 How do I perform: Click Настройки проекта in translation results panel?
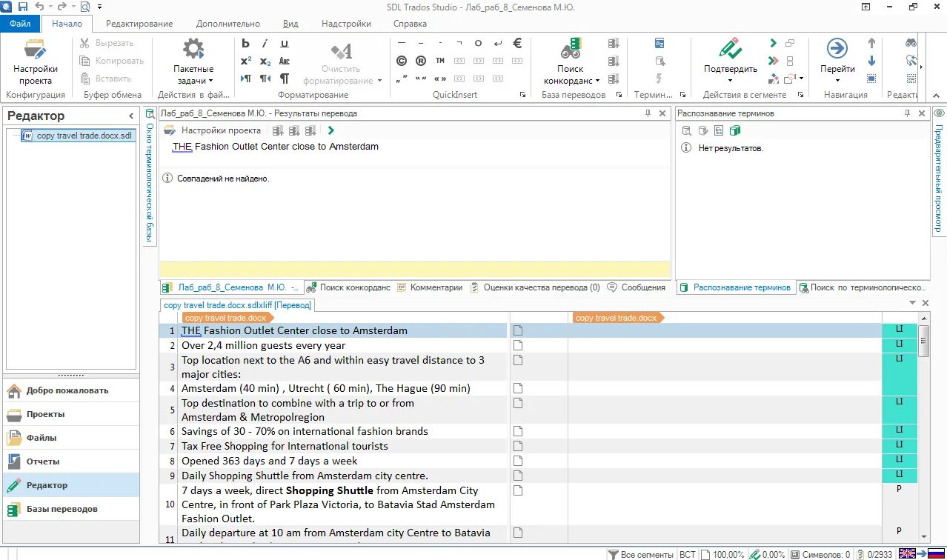tap(213, 130)
